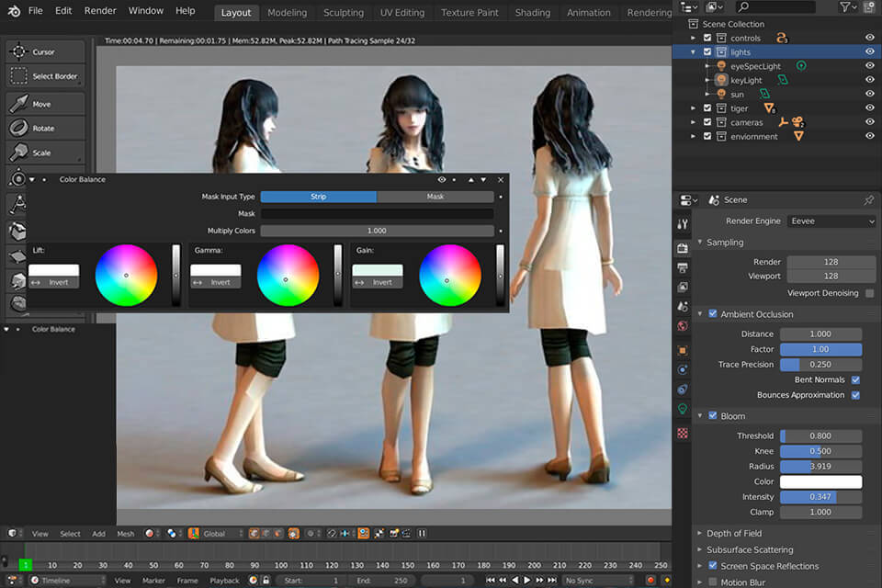Switch to the Sculpting workspace tab
Viewport: 882px width, 588px height.
point(343,13)
